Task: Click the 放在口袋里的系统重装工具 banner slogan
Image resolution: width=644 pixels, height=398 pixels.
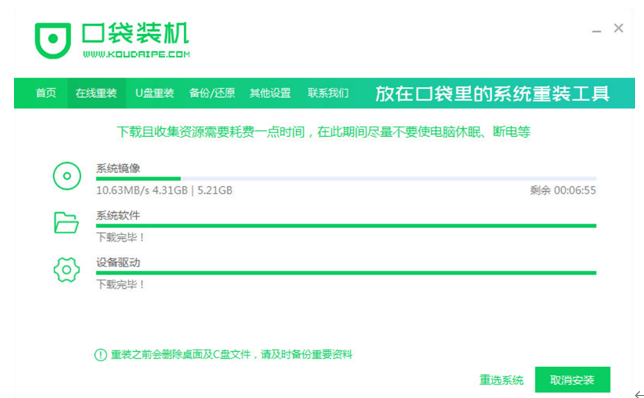Action: tap(492, 93)
